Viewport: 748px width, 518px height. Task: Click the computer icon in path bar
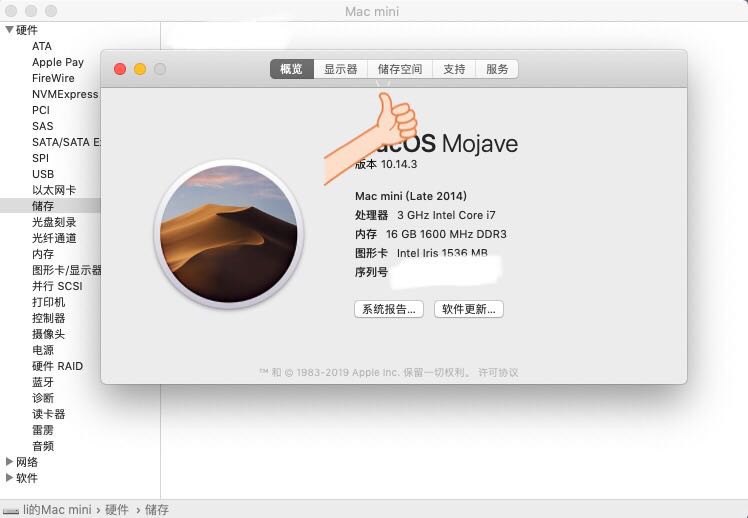11,510
